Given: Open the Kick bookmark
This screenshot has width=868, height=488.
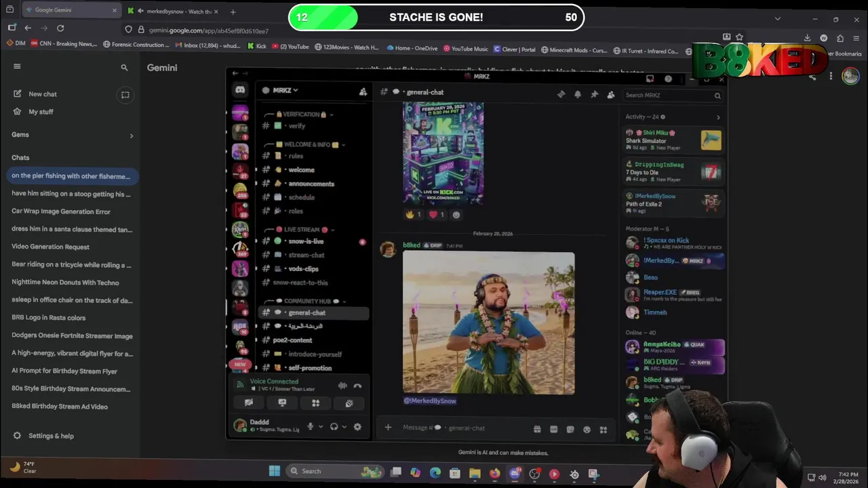Looking at the screenshot, I should tap(257, 47).
